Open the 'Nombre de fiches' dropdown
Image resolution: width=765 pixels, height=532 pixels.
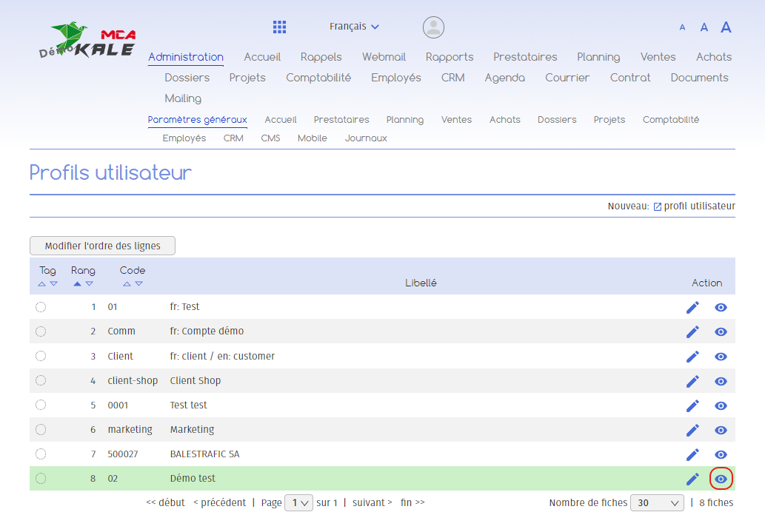[657, 503]
